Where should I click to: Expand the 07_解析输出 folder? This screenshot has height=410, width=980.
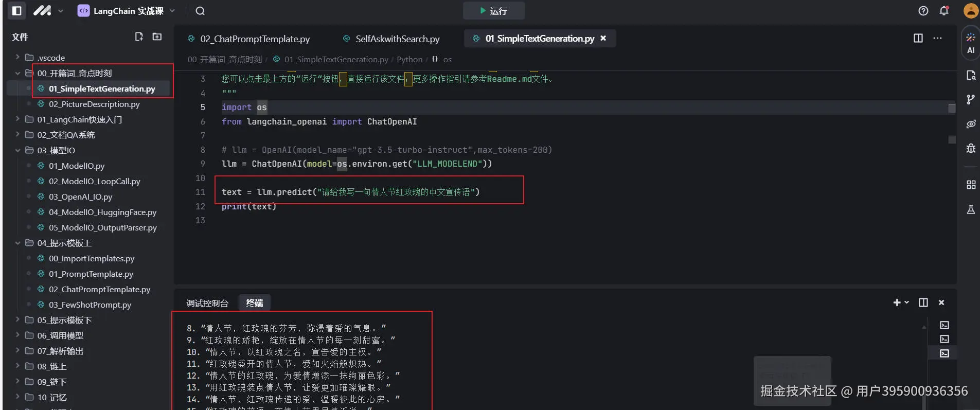pos(17,351)
